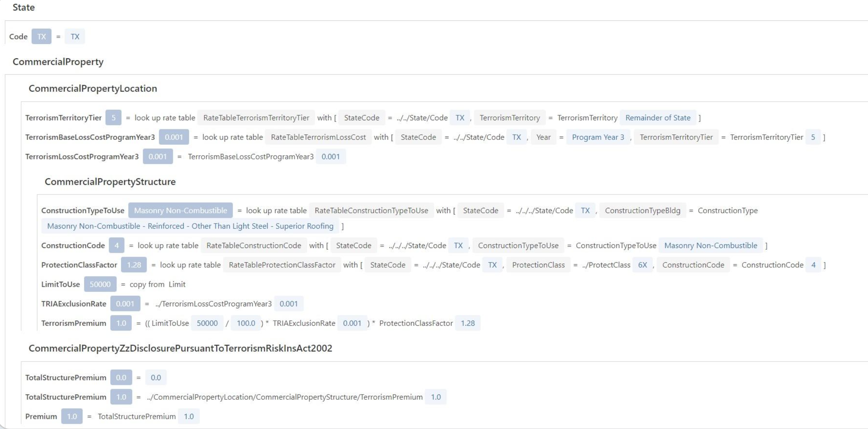The image size is (868, 429).
Task: Click the 100.0 divisor value in formula
Action: [x=246, y=324]
